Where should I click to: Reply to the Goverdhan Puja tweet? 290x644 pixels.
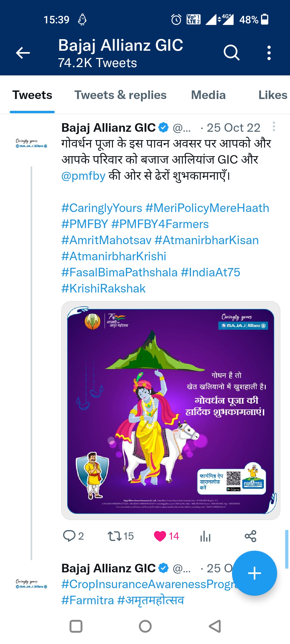pyautogui.click(x=69, y=536)
